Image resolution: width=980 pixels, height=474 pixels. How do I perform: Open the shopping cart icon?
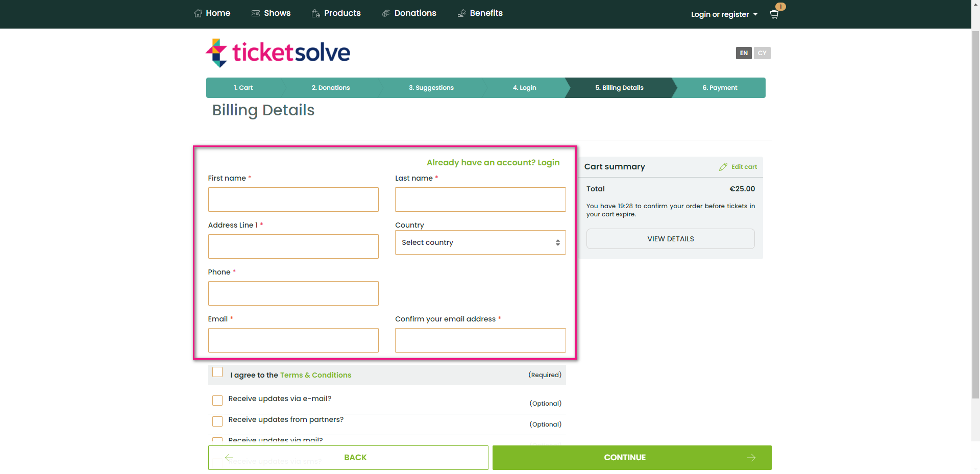[773, 14]
